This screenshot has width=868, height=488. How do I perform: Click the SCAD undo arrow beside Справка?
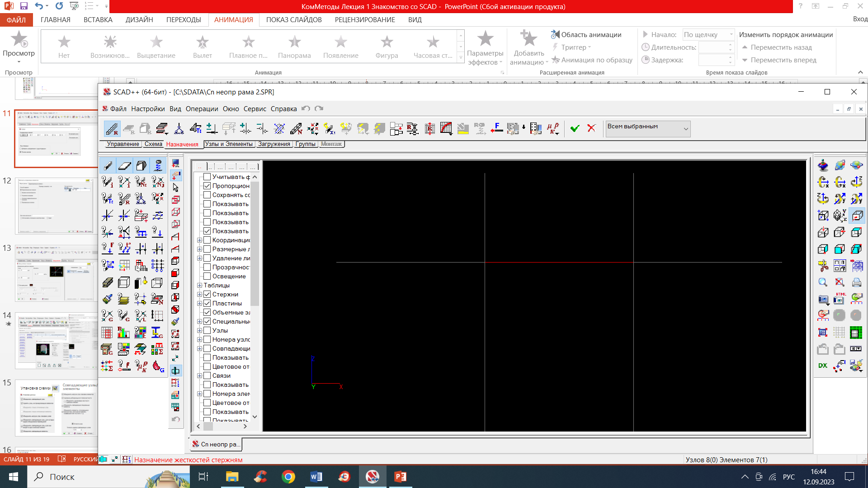click(x=306, y=108)
